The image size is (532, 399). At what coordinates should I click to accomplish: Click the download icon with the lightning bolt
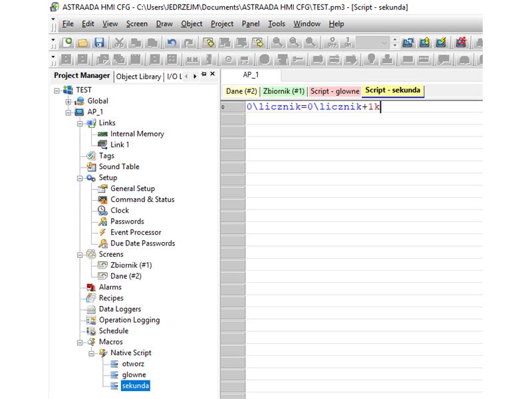point(441,43)
